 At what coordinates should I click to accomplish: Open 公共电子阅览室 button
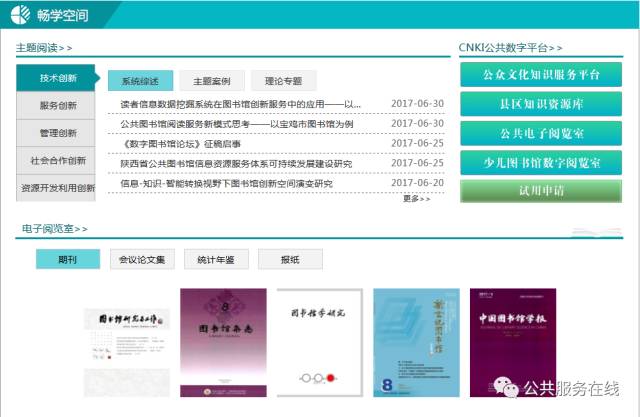click(541, 133)
